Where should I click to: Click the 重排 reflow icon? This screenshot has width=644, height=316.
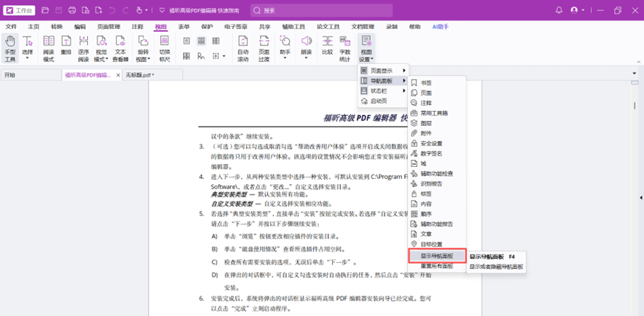click(66, 48)
